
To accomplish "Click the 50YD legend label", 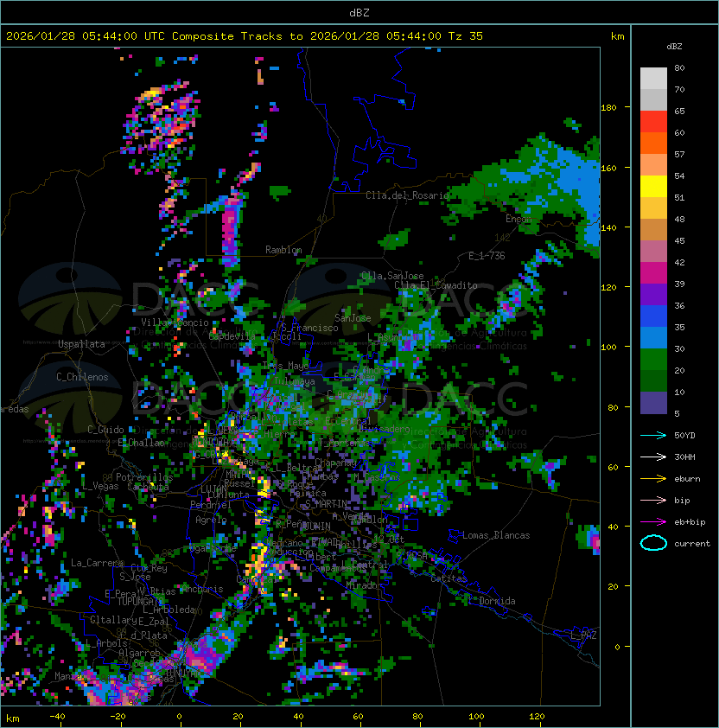I will pos(684,436).
